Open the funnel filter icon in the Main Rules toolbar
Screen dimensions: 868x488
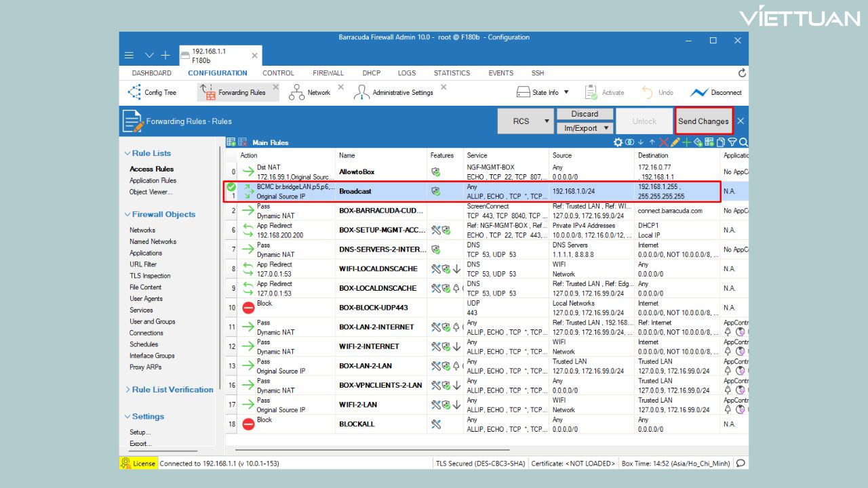(732, 142)
